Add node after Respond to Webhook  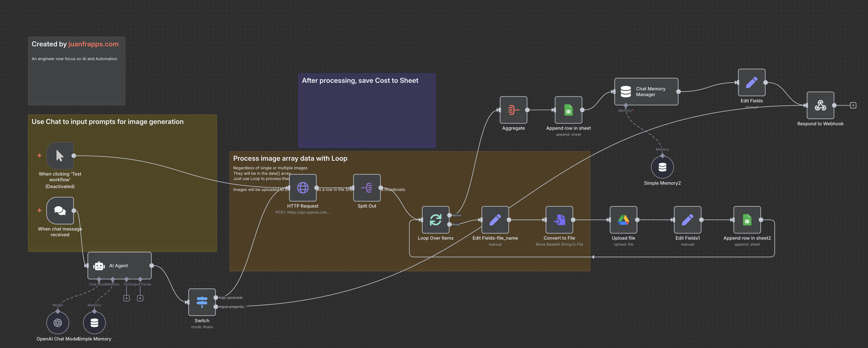(x=853, y=105)
